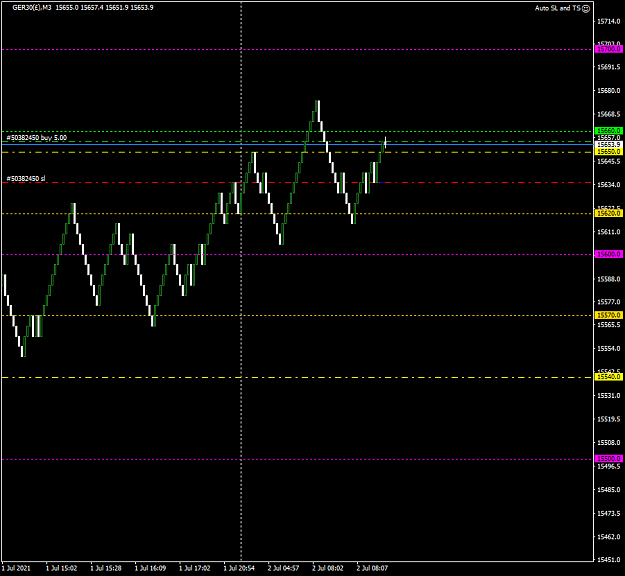Click the '1 Jul 16:09' time axis label
Screen dimensions: 625x576
(150, 568)
